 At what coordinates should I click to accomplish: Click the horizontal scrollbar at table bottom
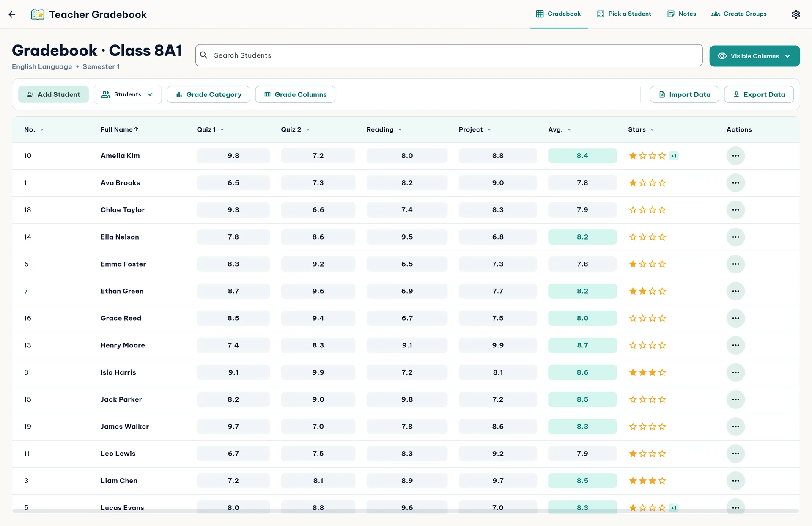coord(406,511)
